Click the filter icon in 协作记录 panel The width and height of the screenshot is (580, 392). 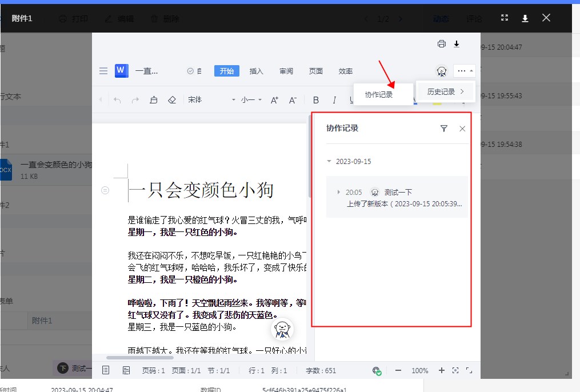pyautogui.click(x=444, y=129)
